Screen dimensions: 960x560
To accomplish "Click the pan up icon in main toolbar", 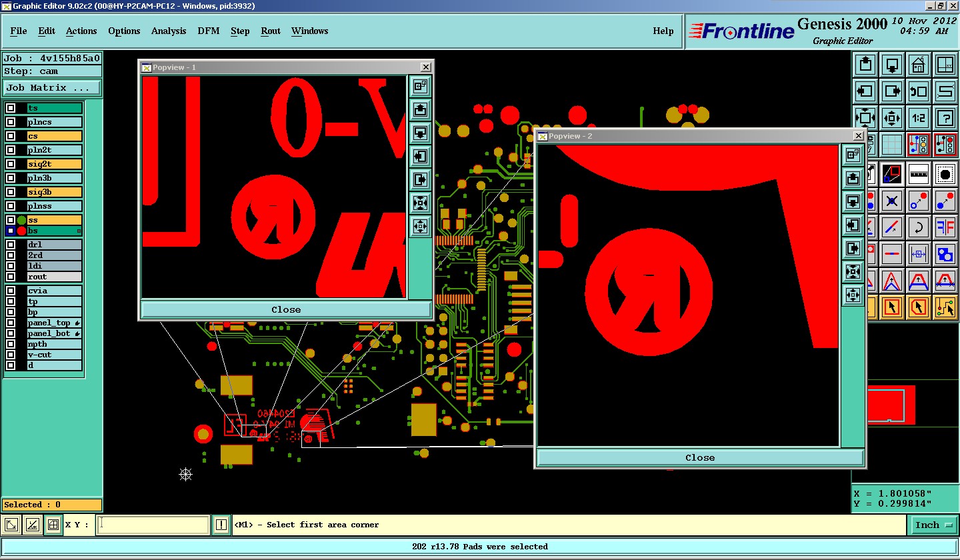I will (865, 65).
